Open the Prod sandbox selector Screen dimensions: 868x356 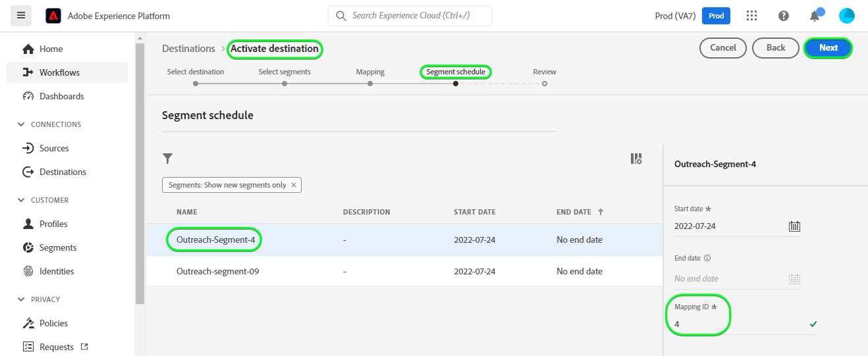(x=716, y=16)
